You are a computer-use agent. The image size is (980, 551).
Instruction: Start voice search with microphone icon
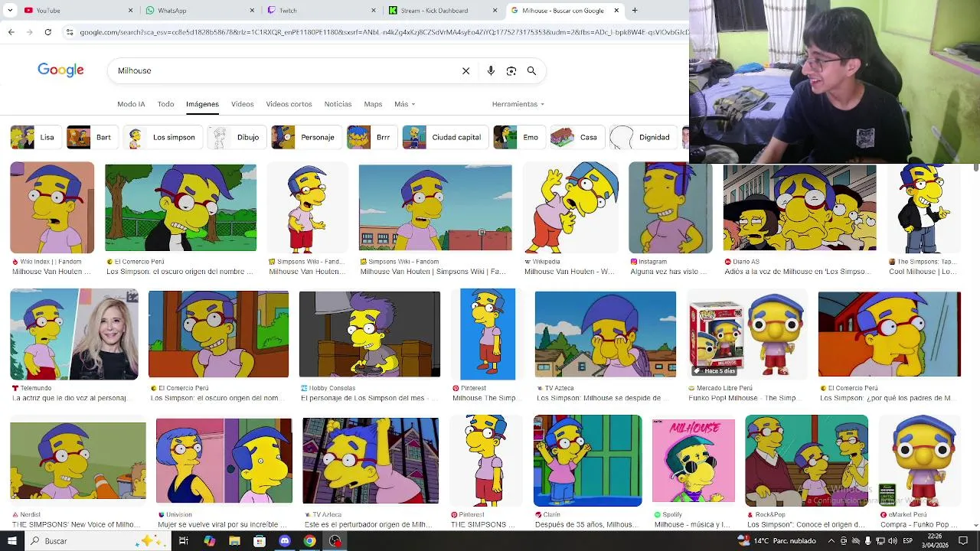[491, 70]
